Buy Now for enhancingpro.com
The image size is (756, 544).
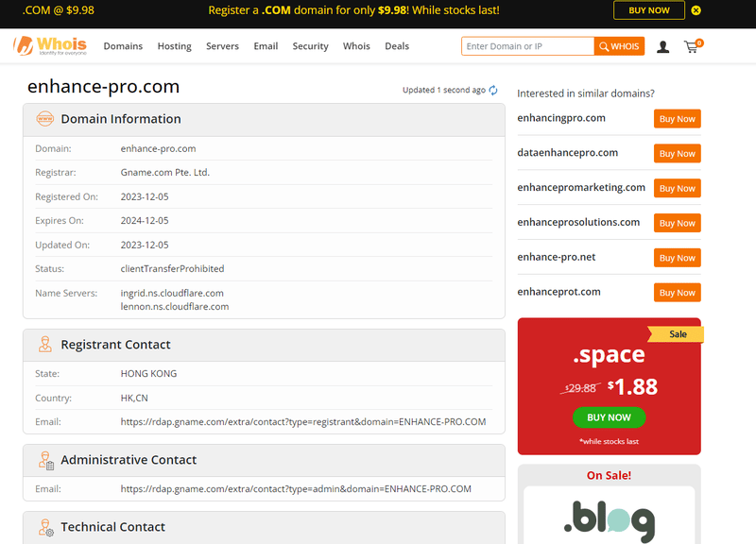(x=677, y=119)
